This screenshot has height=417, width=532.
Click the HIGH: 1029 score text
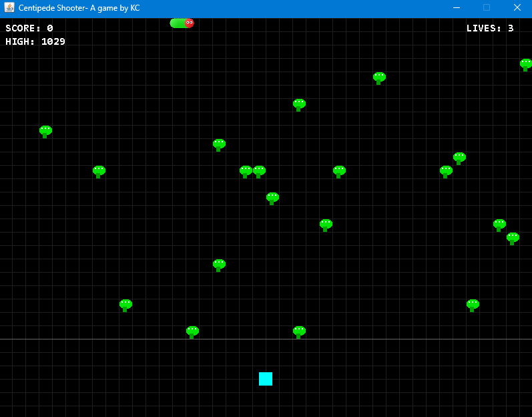point(35,41)
